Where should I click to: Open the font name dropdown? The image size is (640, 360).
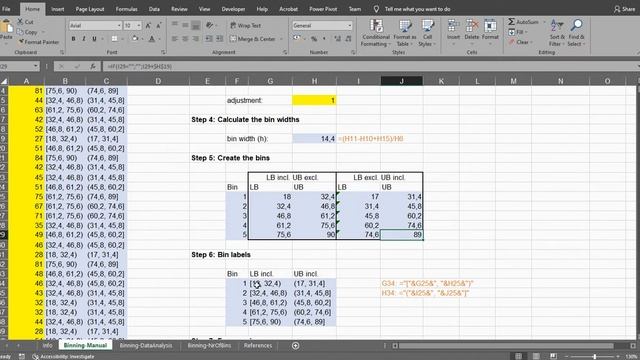(119, 26)
